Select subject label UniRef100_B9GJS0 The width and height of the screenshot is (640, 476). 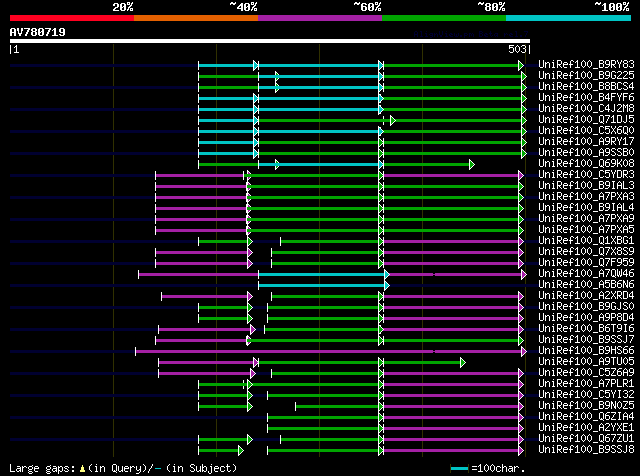pos(586,307)
